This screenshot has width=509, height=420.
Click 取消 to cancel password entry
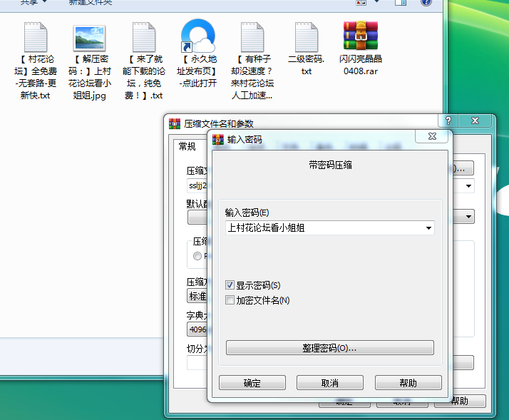point(329,383)
